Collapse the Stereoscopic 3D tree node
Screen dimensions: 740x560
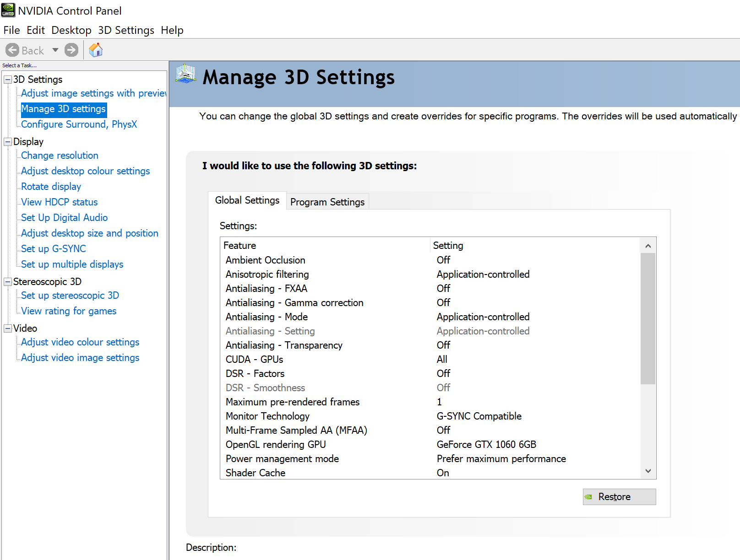[x=8, y=282]
